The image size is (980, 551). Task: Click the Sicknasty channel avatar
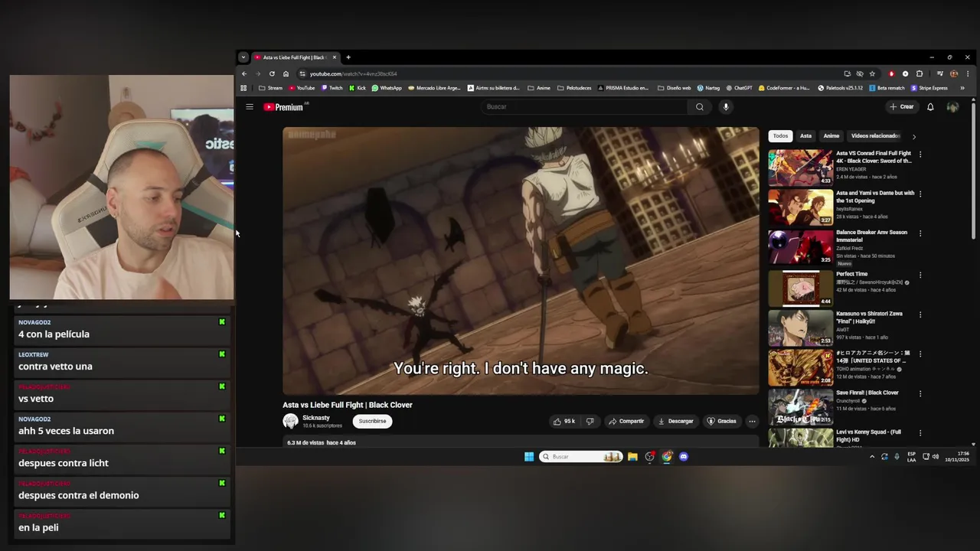click(x=290, y=421)
